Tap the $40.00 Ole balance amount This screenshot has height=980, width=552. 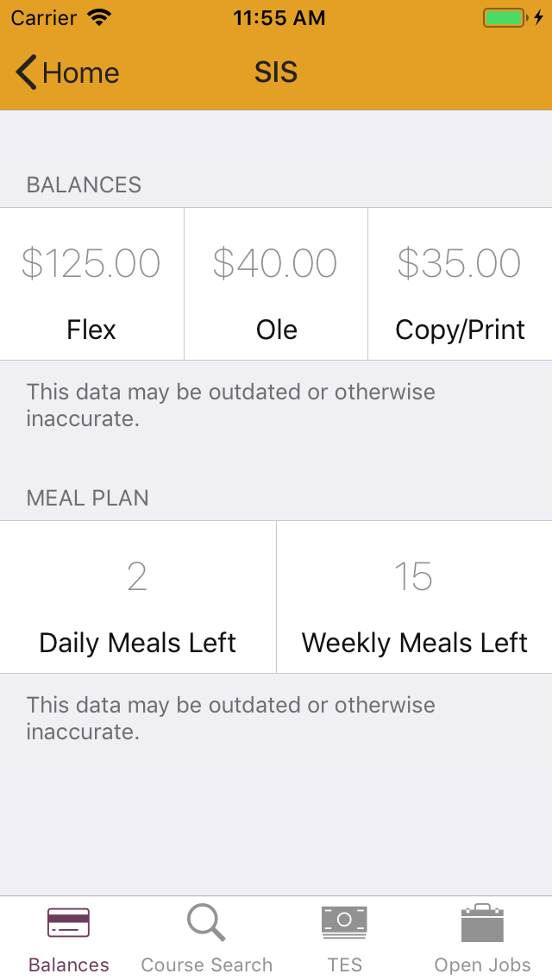tap(275, 264)
